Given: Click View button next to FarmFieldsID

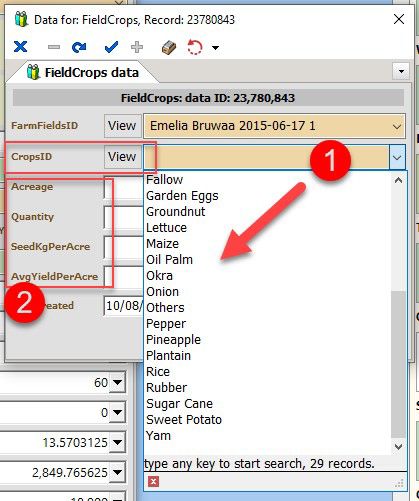Looking at the screenshot, I should tap(122, 126).
